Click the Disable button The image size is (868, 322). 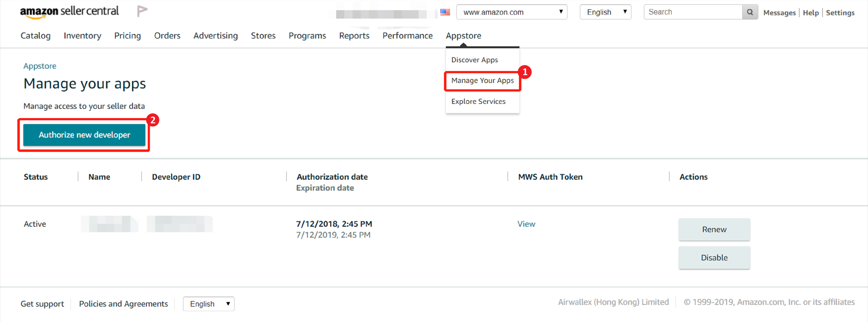(714, 258)
